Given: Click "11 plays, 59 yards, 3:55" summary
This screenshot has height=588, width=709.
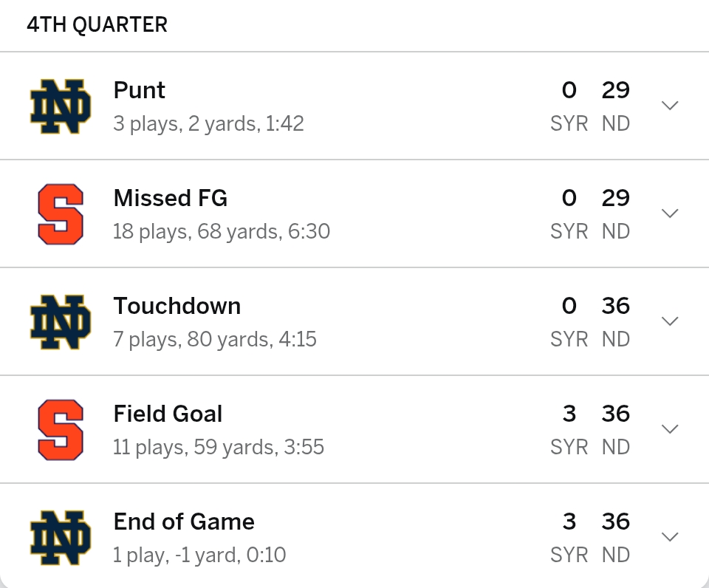Looking at the screenshot, I should [x=218, y=448].
